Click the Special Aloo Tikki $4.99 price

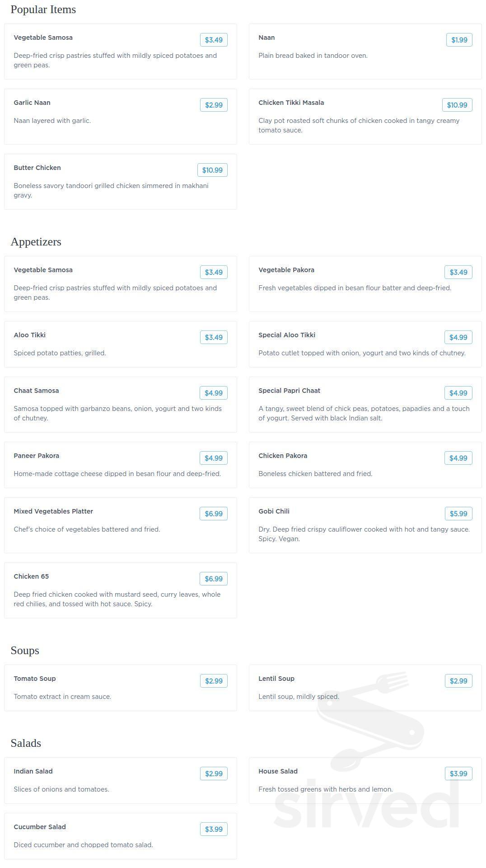[458, 337]
